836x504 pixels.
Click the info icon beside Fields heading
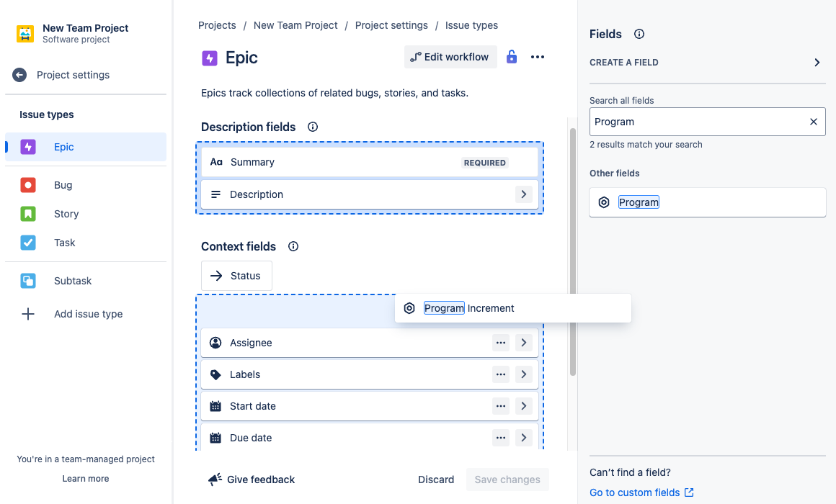coord(639,34)
